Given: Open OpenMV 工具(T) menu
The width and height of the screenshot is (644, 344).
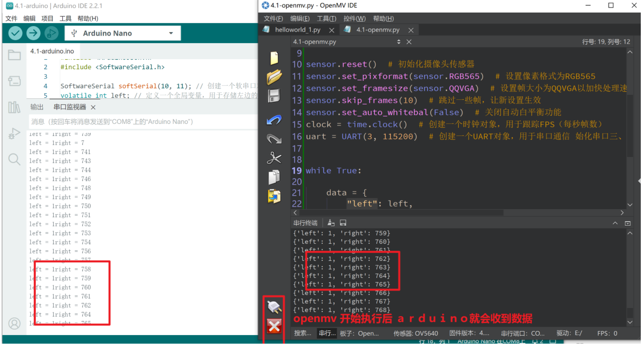Looking at the screenshot, I should coord(326,19).
